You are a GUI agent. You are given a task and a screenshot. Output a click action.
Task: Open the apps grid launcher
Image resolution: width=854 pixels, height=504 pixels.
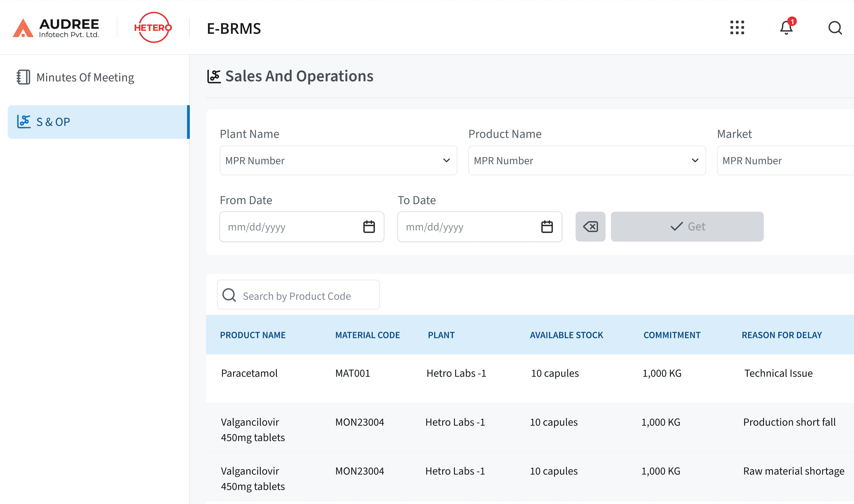[x=737, y=28]
